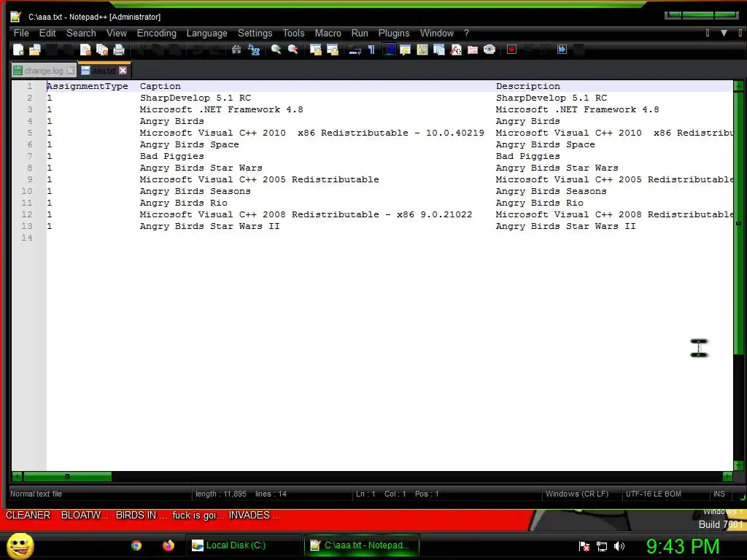Open the Encoding menu
The image size is (747, 560).
tap(157, 33)
